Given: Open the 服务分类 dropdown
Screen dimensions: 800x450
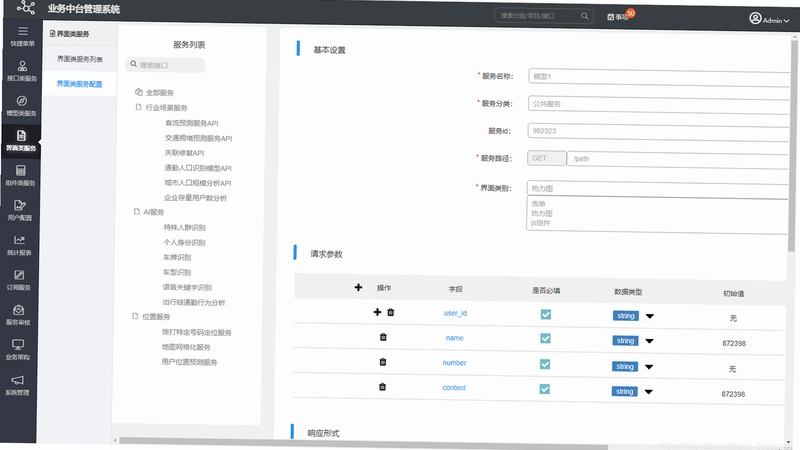Looking at the screenshot, I should (x=659, y=104).
